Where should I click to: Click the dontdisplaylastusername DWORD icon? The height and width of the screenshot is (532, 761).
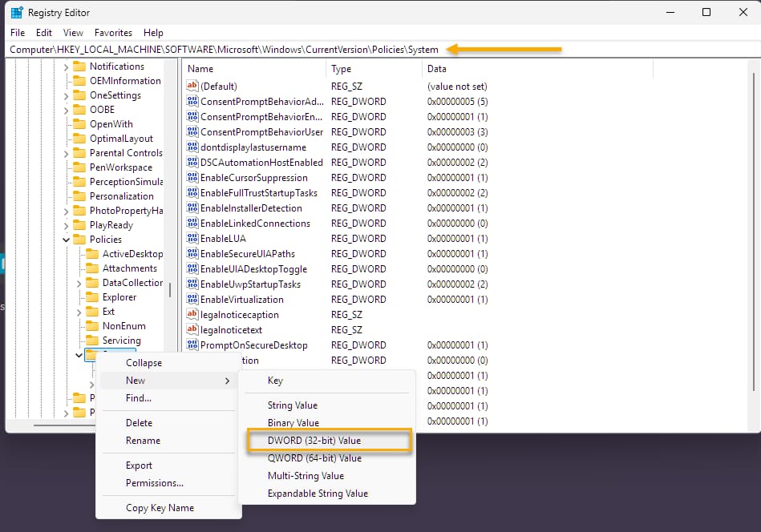pyautogui.click(x=192, y=147)
